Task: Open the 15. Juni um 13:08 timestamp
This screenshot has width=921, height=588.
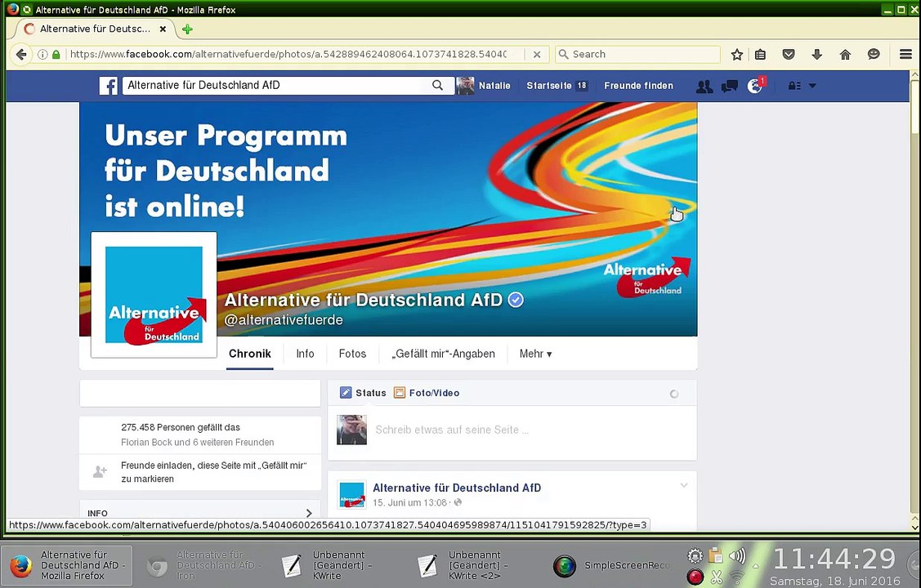Action: (409, 503)
